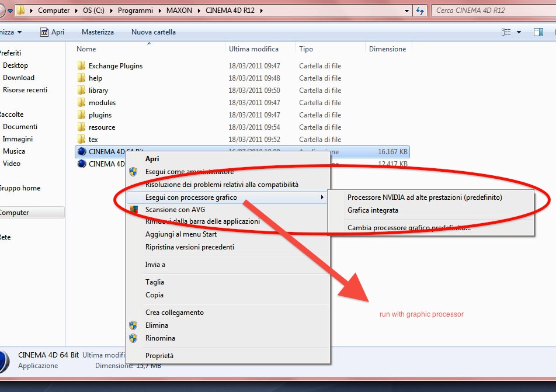Select Proprietà in the context menu
The image size is (556, 392).
(159, 355)
